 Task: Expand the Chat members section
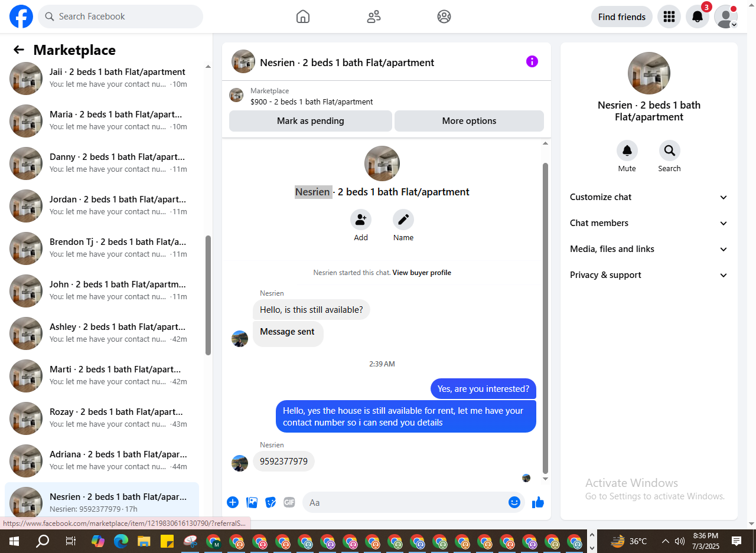pos(649,223)
